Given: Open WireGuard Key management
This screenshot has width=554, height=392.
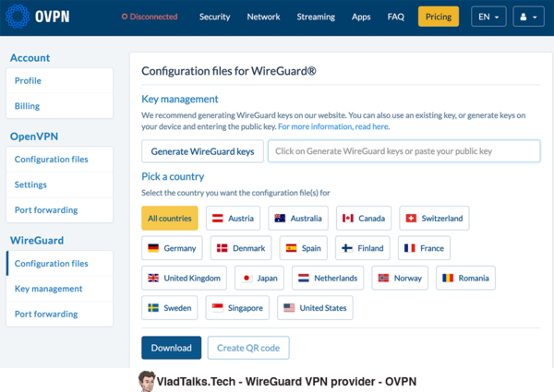Looking at the screenshot, I should coord(59,289).
